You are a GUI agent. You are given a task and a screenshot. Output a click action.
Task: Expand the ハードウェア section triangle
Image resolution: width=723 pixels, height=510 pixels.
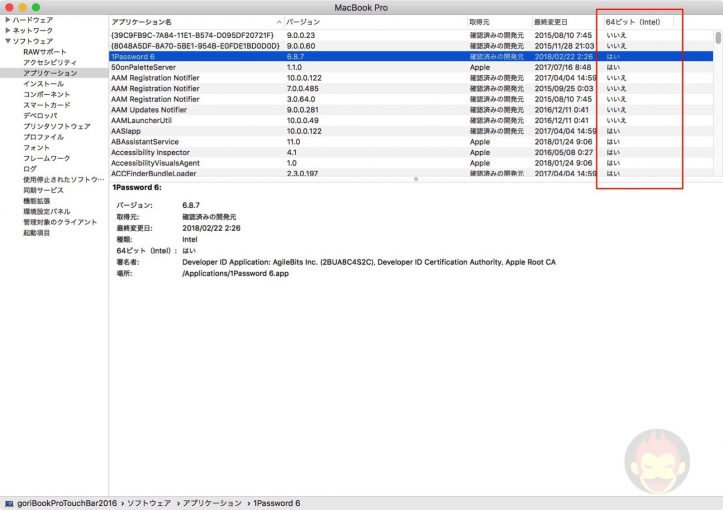(8, 20)
